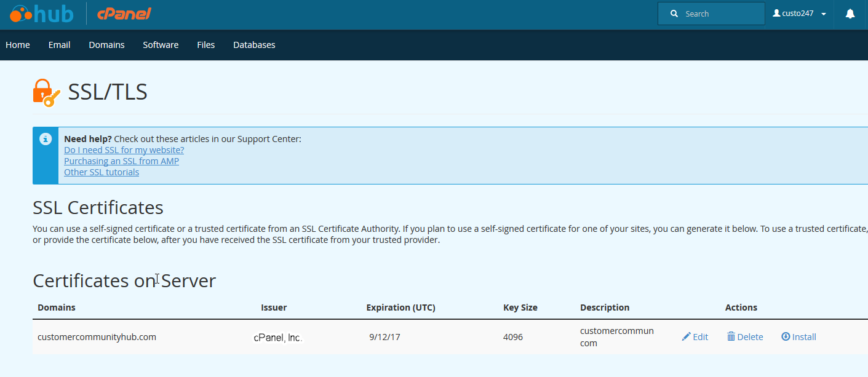
Task: Open the custo247 user dropdown
Action: (800, 14)
